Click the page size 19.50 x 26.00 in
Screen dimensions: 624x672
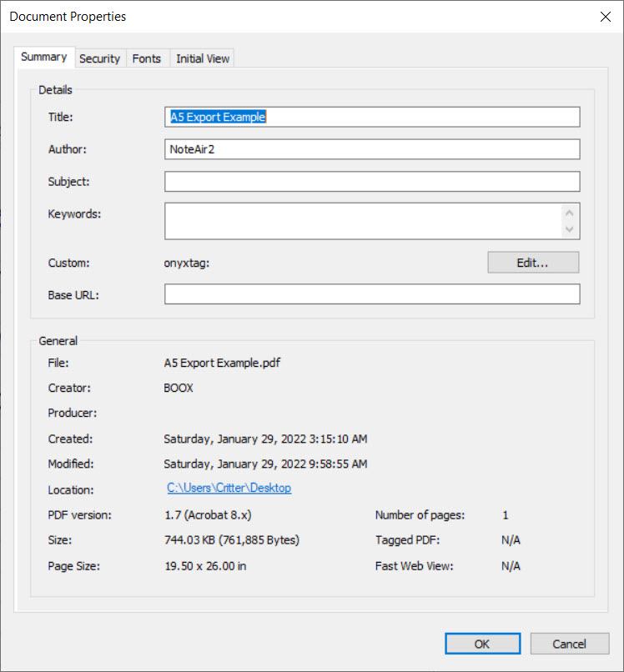tap(205, 566)
